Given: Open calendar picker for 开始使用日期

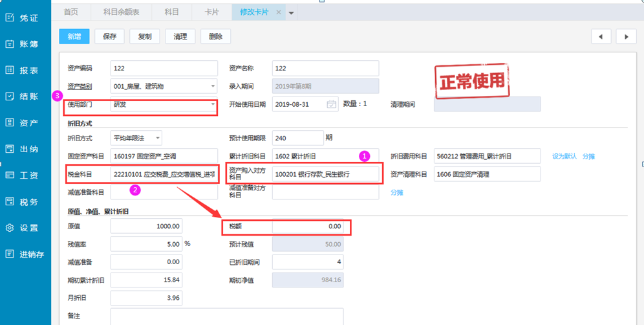Looking at the screenshot, I should coord(331,104).
